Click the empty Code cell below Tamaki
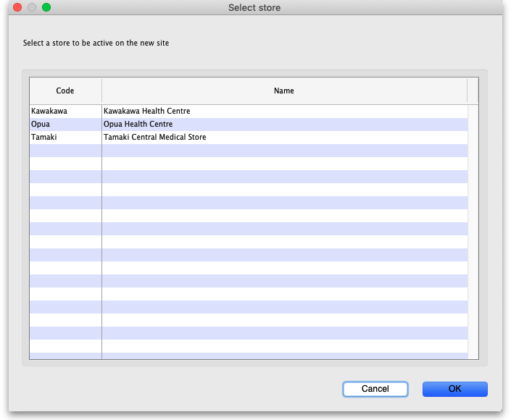This screenshot has width=511, height=420. tap(65, 151)
